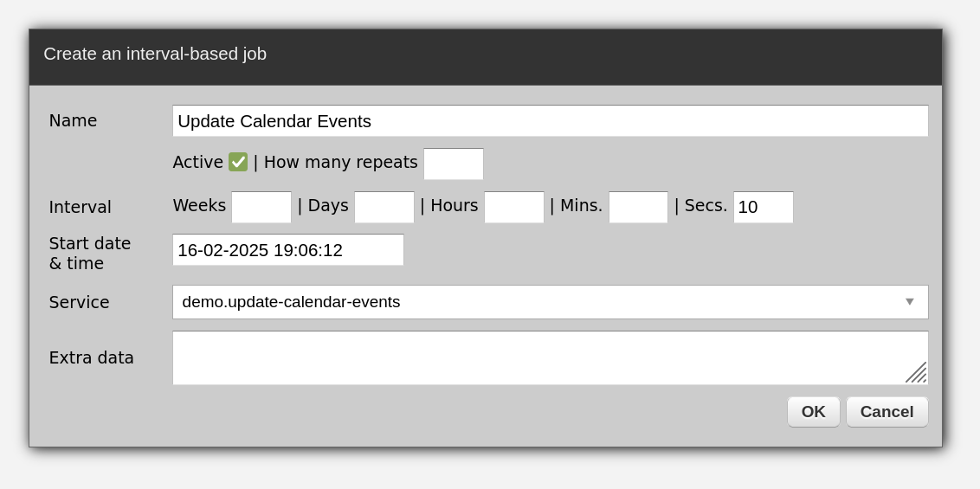
Task: Uncheck the Active checkbox
Action: pos(238,162)
